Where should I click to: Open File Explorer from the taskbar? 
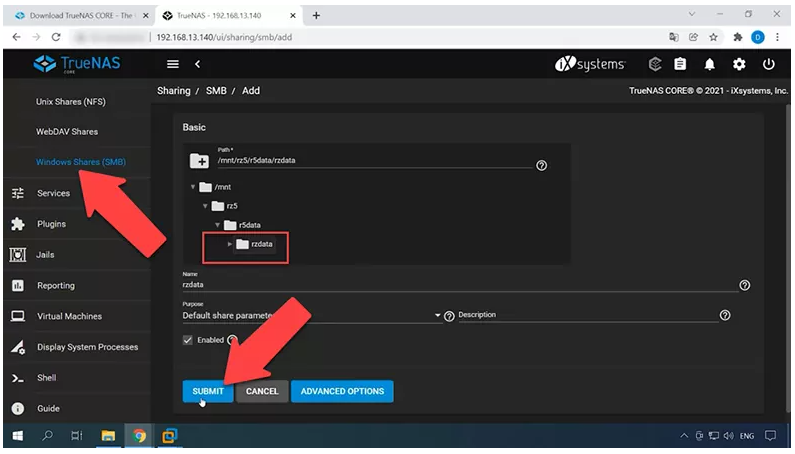[108, 436]
